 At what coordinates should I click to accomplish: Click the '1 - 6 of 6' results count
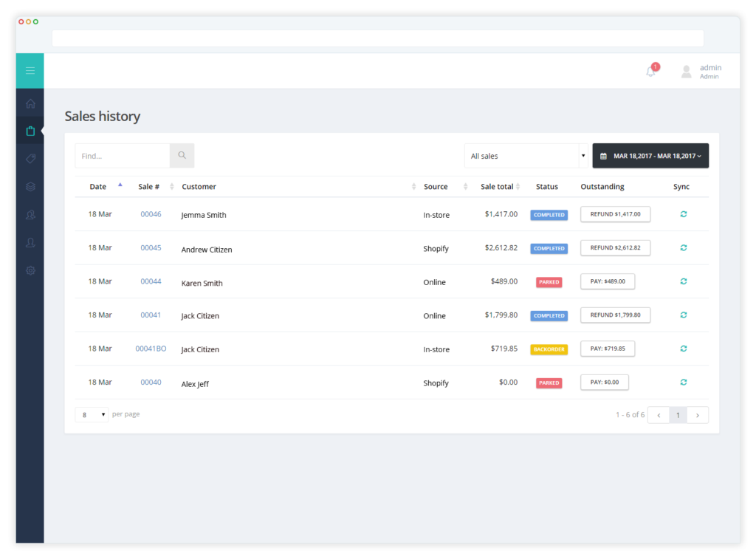pyautogui.click(x=630, y=415)
